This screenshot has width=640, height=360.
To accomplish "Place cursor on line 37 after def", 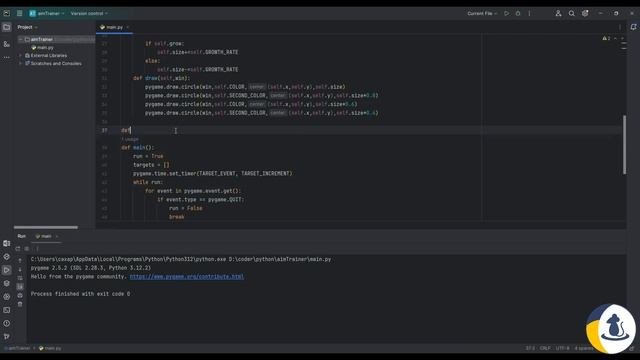I will point(131,131).
